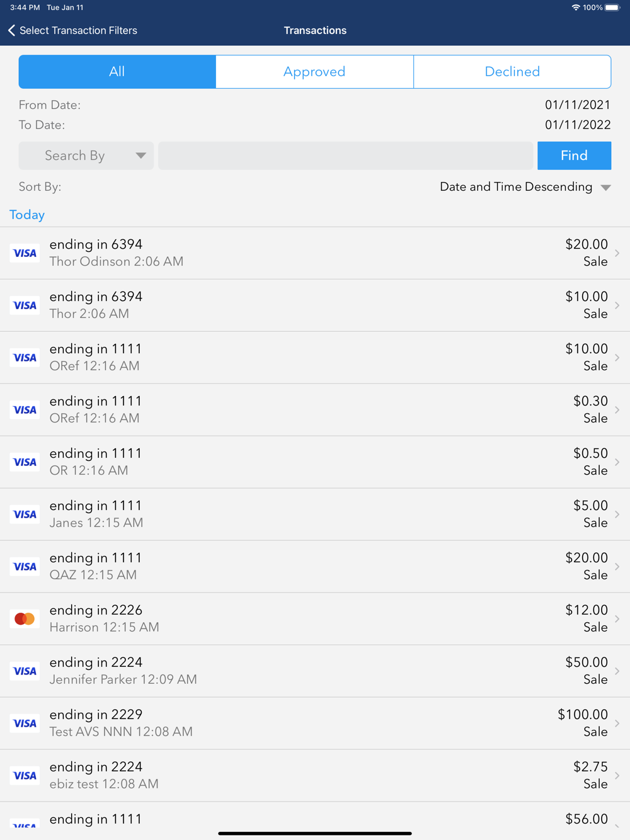
Task: Open details chevron for QAZ $20.00 sale
Action: (x=617, y=567)
